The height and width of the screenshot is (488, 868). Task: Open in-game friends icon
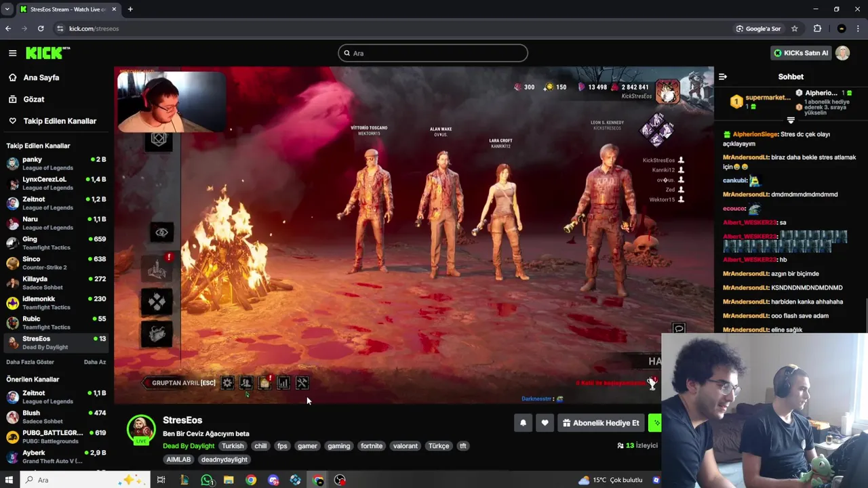(x=245, y=383)
